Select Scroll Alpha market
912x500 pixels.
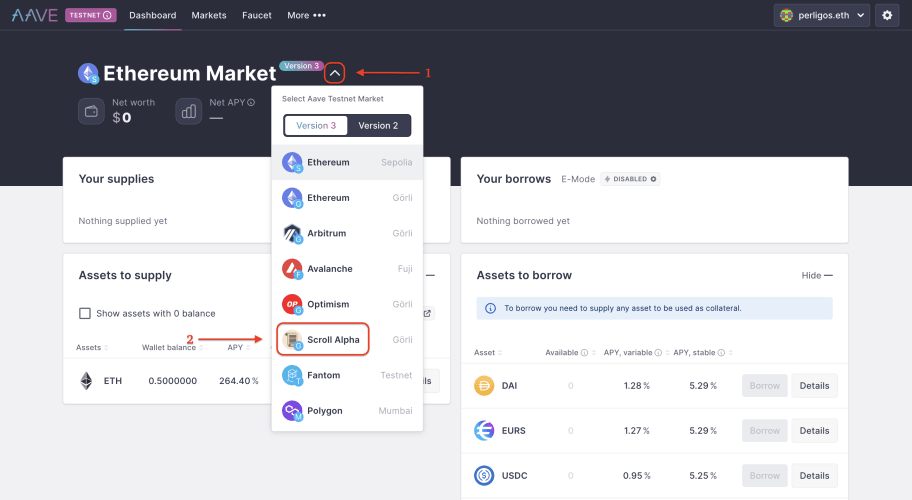(347, 340)
